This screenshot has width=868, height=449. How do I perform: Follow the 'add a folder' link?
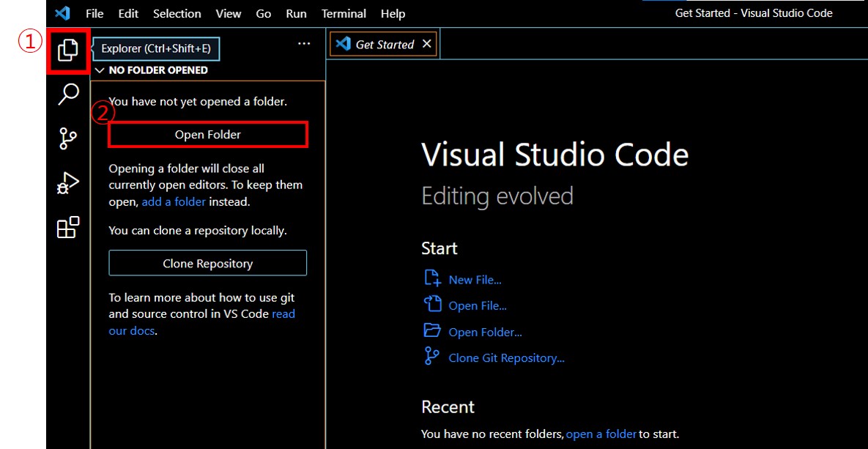[x=174, y=202]
